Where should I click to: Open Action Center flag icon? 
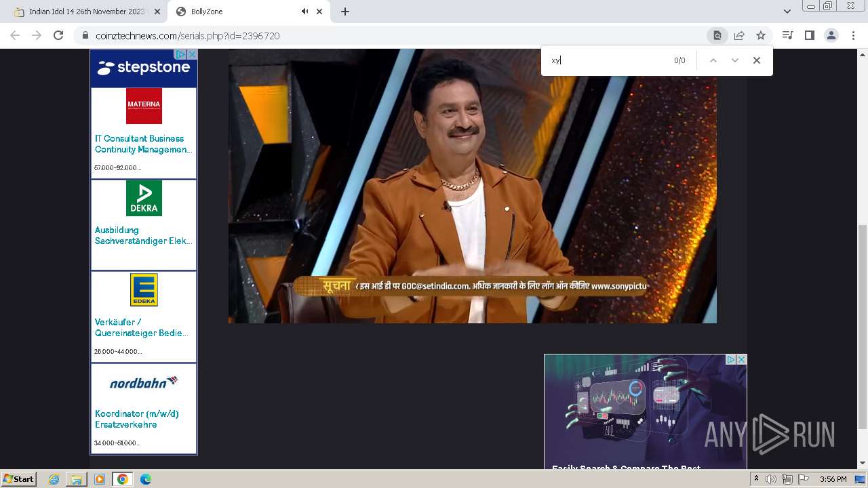(804, 479)
